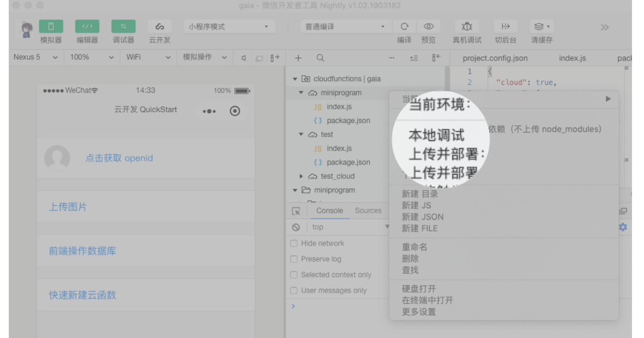The width and height of the screenshot is (644, 338).
Task: Click 前端操作数据库 in the simulator
Action: (82, 251)
